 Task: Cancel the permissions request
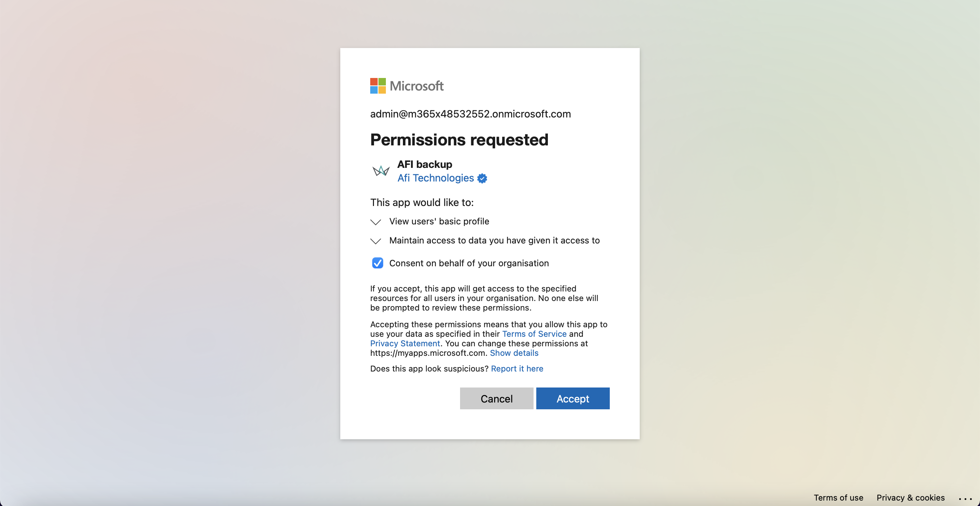pos(496,398)
